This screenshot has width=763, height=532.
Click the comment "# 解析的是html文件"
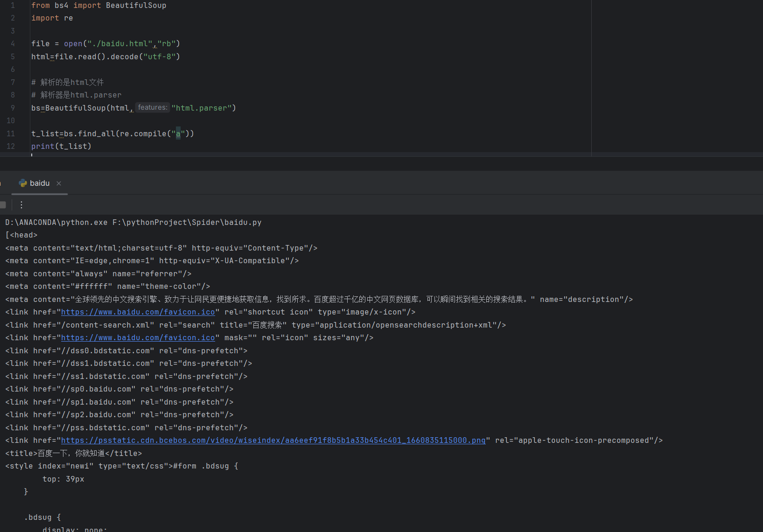(x=68, y=83)
